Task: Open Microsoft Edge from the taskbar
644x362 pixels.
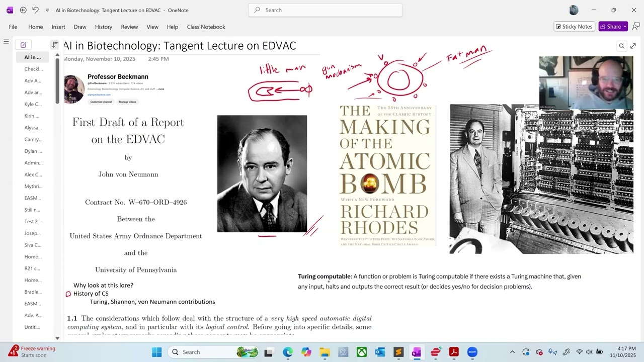Action: (x=287, y=352)
